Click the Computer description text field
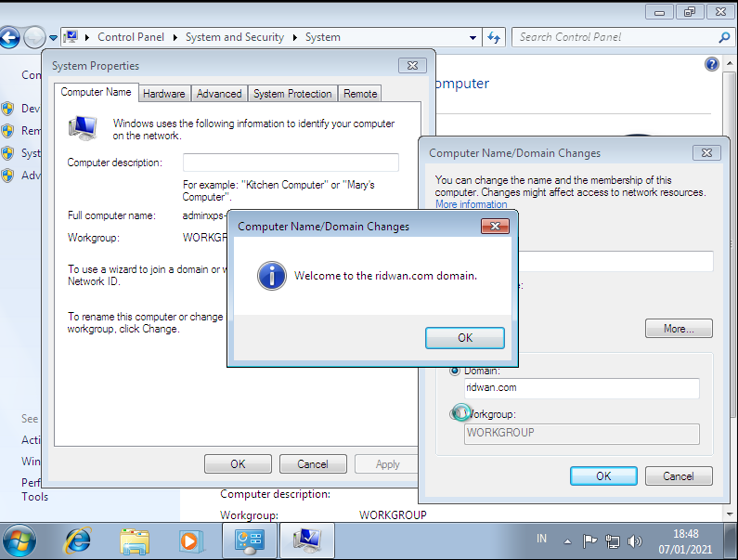The height and width of the screenshot is (560, 738). (291, 163)
